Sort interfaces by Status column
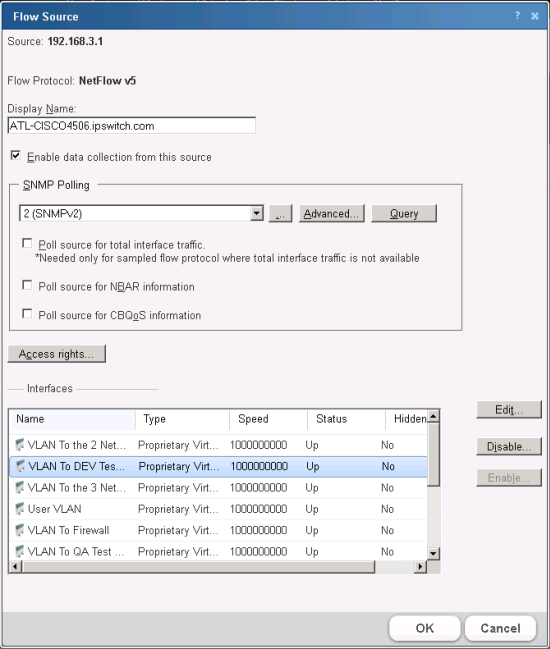 pos(346,419)
